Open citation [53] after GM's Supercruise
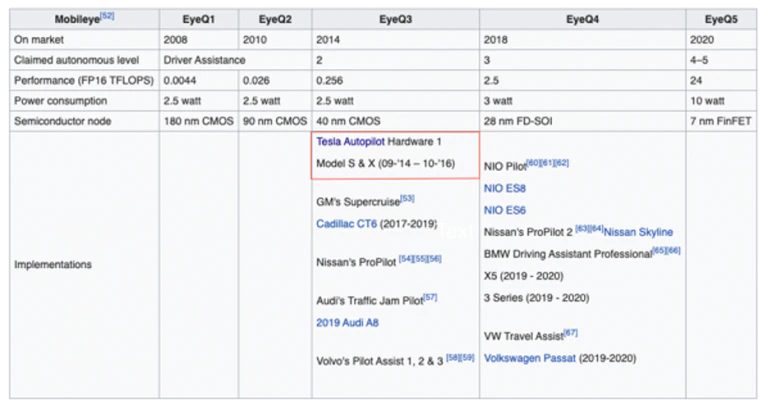The height and width of the screenshot is (402, 768). (407, 198)
